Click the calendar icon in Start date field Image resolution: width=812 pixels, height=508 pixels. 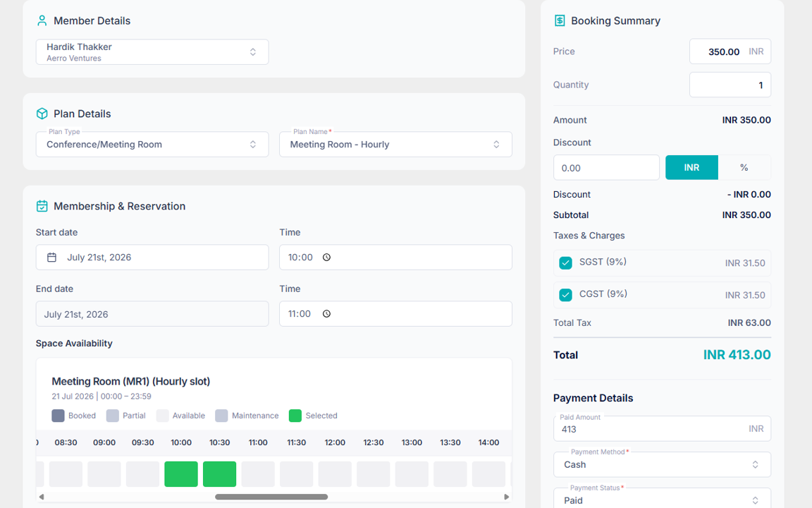(51, 257)
